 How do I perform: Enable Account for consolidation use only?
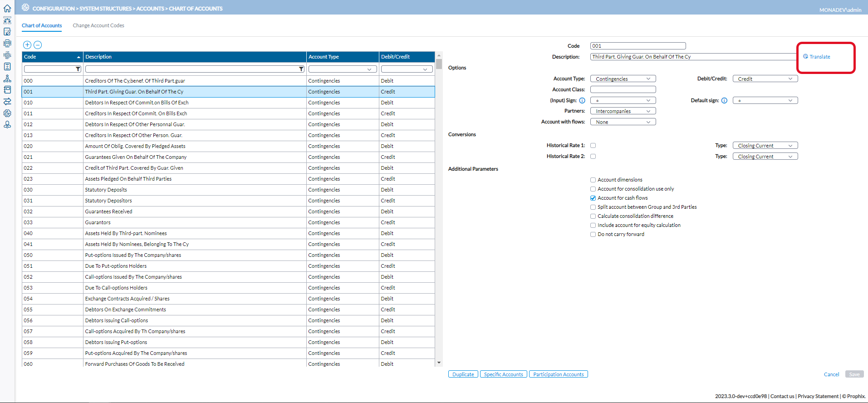593,189
